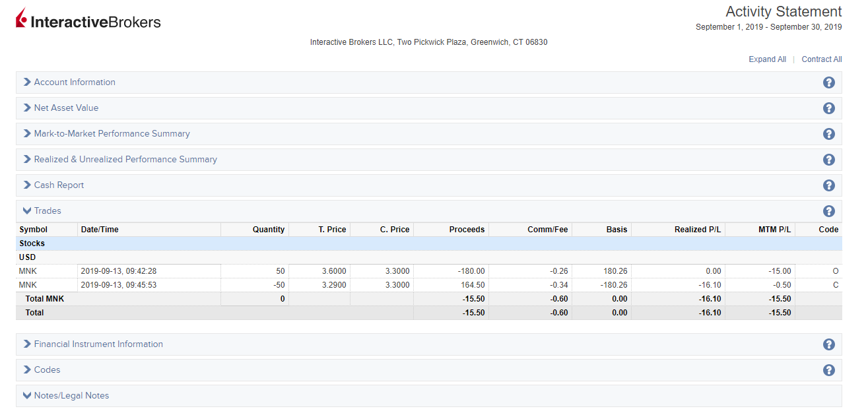The width and height of the screenshot is (868, 417).
Task: Click trade price 3.6000
Action: click(334, 271)
